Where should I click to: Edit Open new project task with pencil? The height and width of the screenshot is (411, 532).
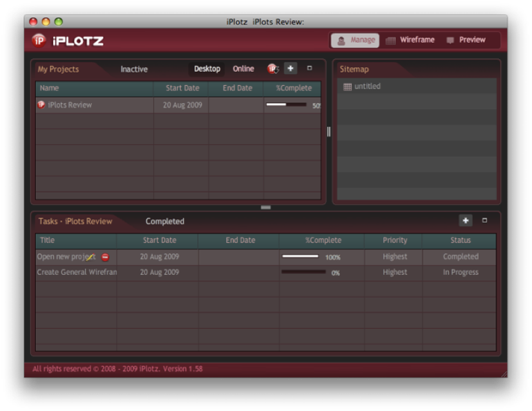91,258
